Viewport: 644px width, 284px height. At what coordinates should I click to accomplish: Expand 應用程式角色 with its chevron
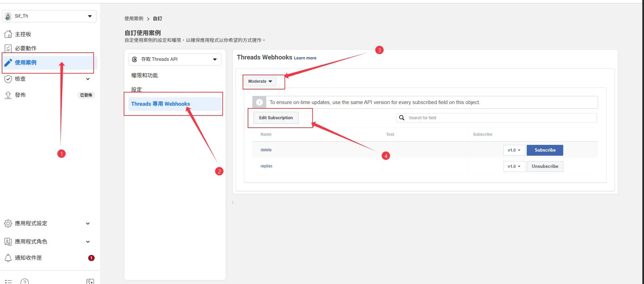88,242
